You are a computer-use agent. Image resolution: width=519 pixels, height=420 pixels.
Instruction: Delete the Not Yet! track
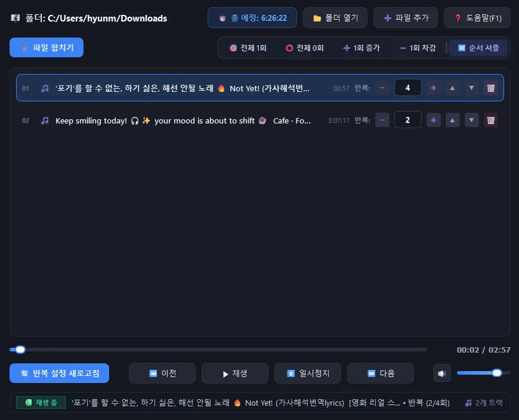point(491,88)
